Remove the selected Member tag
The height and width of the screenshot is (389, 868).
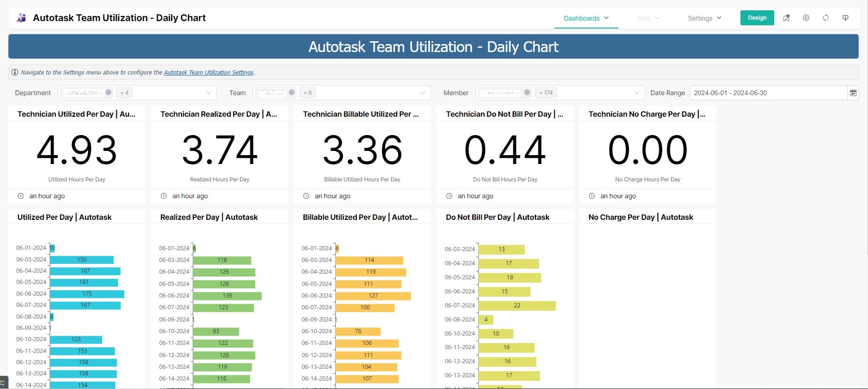pyautogui.click(x=527, y=92)
